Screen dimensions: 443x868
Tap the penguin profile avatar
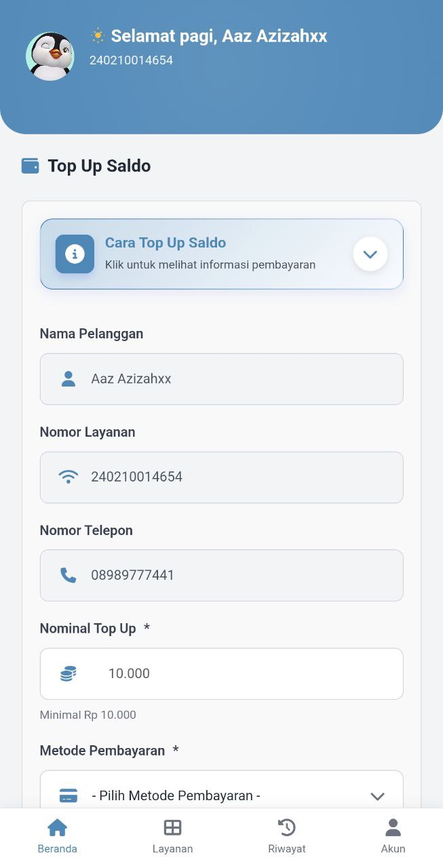50,56
